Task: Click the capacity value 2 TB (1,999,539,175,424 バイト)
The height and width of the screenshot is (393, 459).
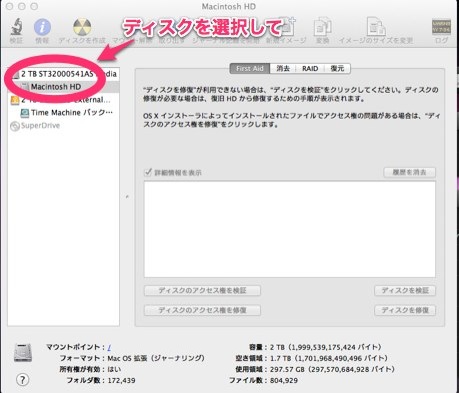Action: coord(325,347)
